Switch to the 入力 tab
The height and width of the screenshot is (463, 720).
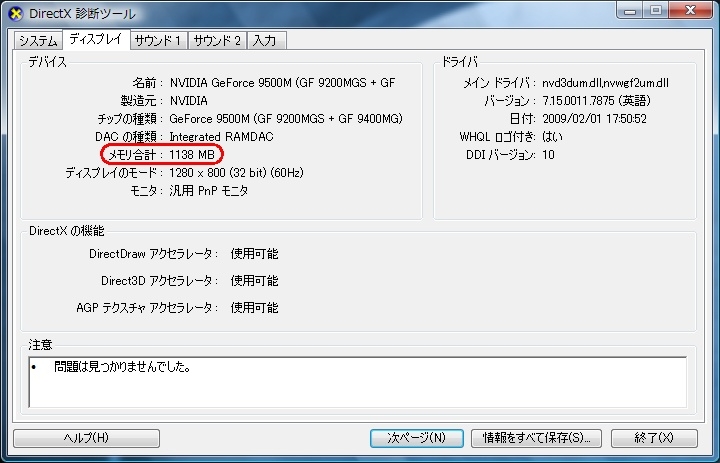point(267,40)
